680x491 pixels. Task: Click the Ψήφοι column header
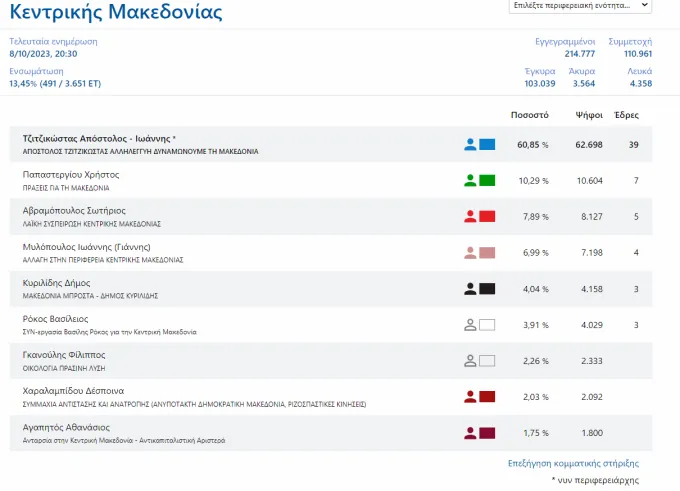(589, 115)
